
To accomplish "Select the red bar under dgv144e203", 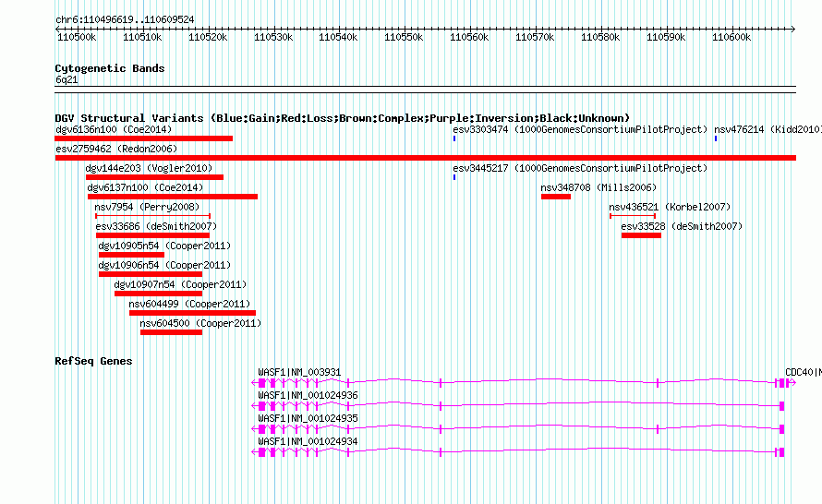I will pos(154,177).
